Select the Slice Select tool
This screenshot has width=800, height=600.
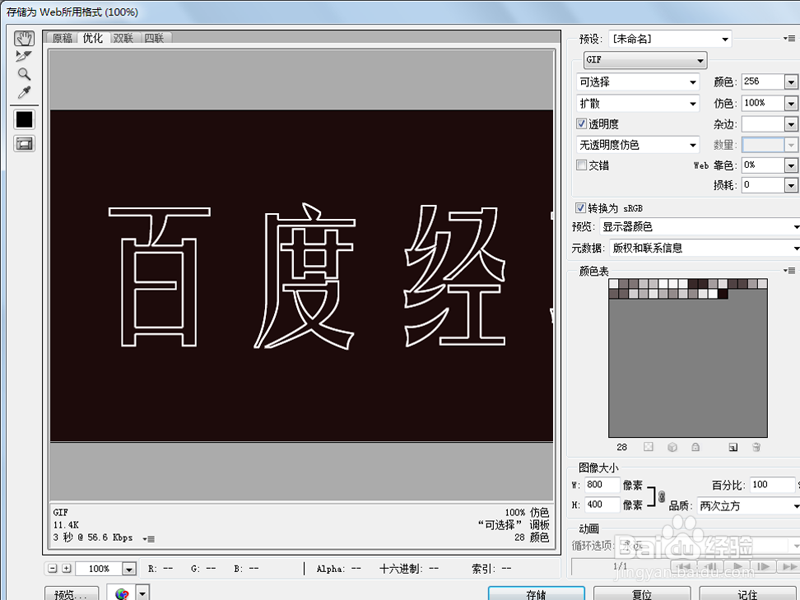tap(24, 56)
